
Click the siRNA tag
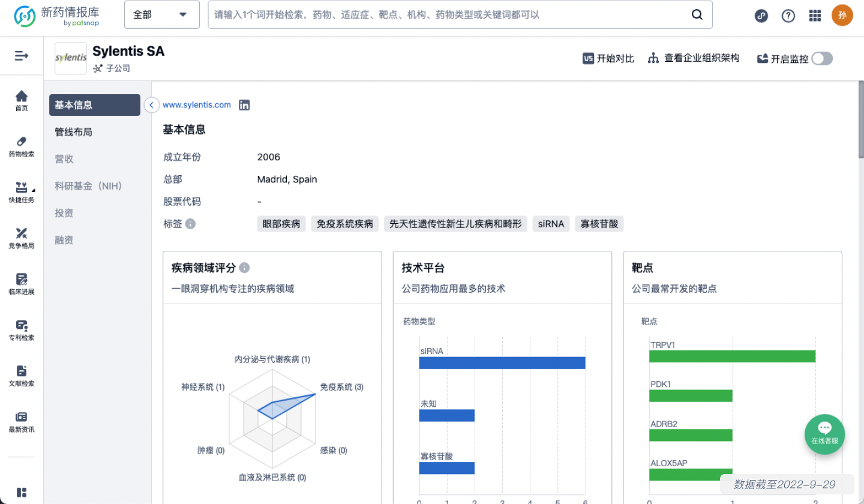click(x=551, y=224)
